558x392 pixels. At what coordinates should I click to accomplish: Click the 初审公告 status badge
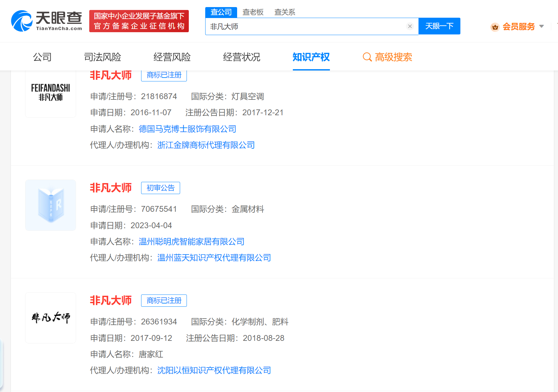point(160,188)
